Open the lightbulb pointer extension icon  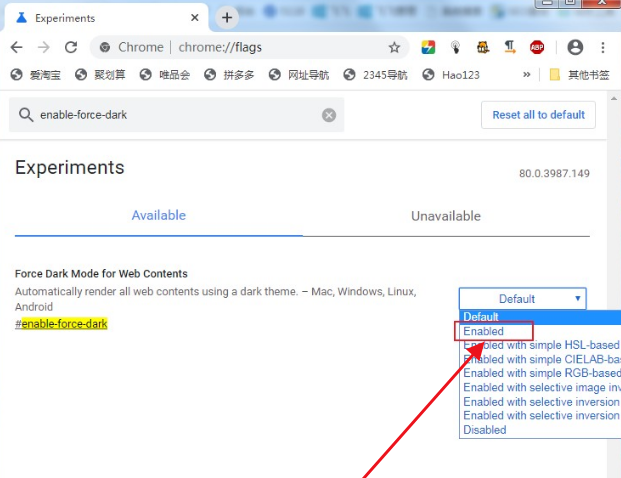click(x=455, y=48)
